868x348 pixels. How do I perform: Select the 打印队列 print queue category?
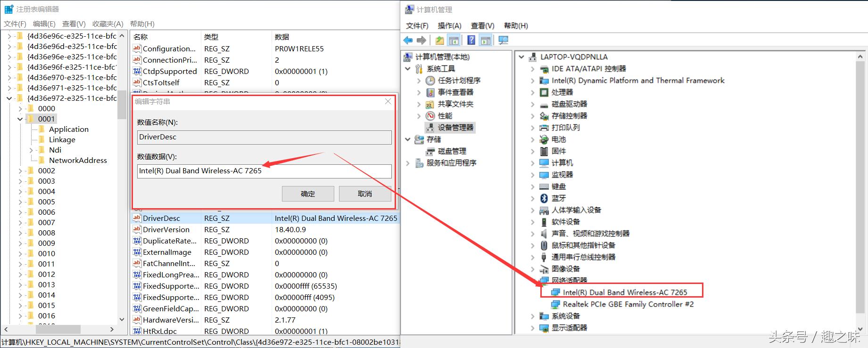[566, 128]
